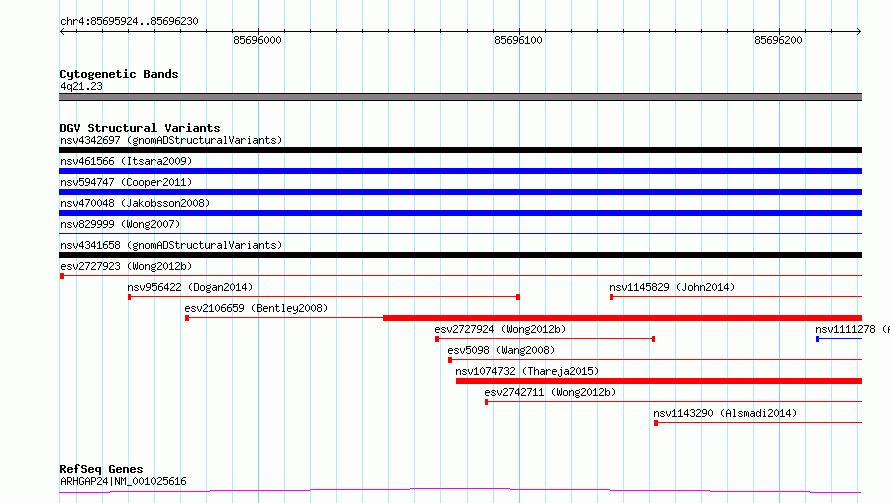The height and width of the screenshot is (503, 890).
Task: Select variant label esv2727924 (Wong2012b)
Action: (500, 329)
